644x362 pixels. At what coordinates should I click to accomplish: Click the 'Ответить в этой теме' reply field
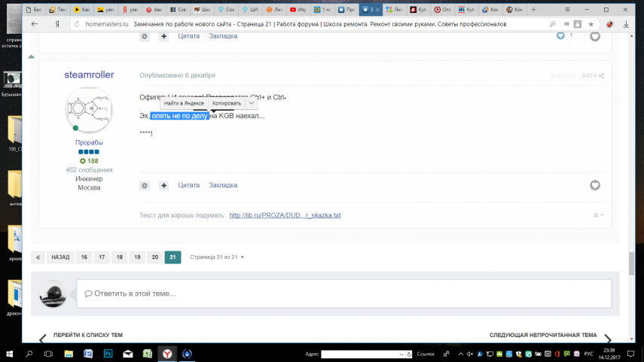click(x=343, y=294)
